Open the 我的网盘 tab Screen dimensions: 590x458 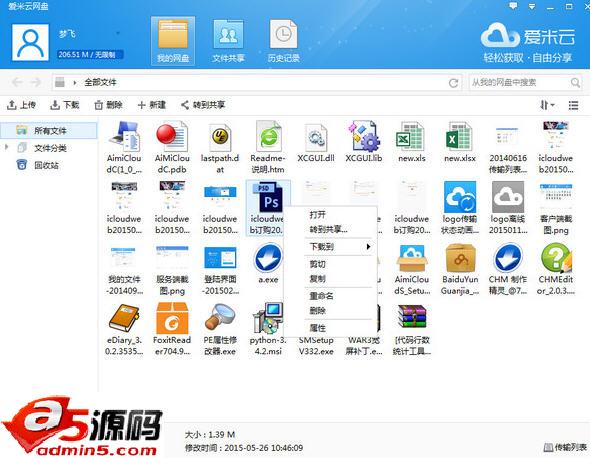(173, 41)
